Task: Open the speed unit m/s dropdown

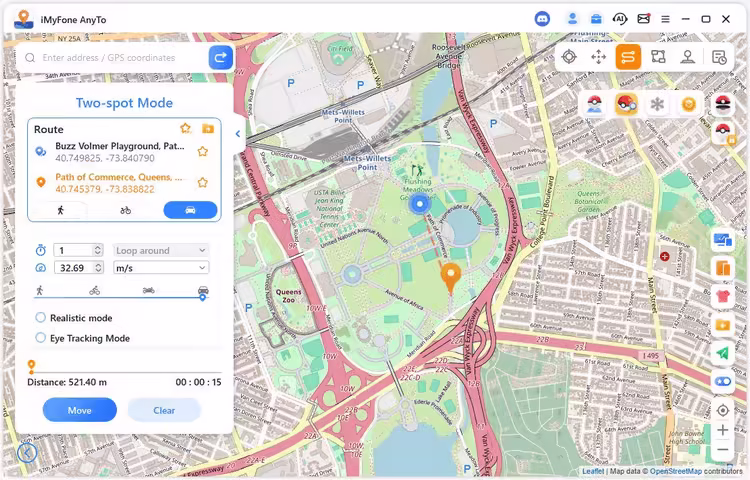Action: pos(160,268)
